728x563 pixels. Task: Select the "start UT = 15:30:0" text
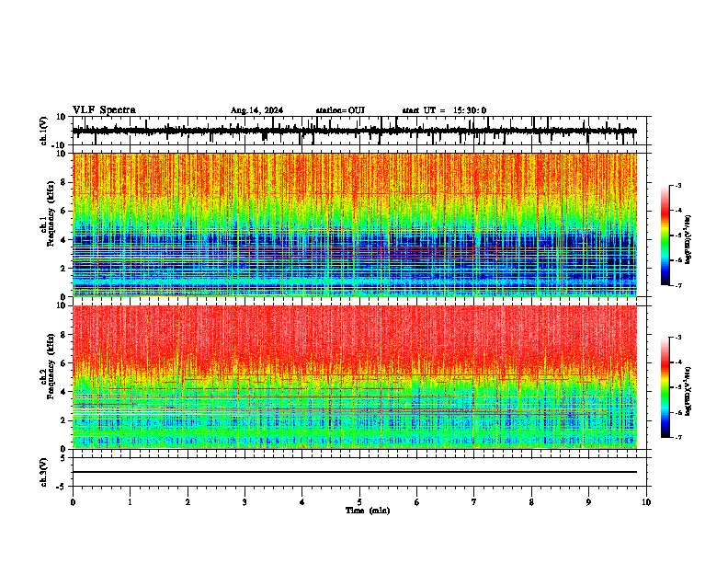click(x=444, y=110)
